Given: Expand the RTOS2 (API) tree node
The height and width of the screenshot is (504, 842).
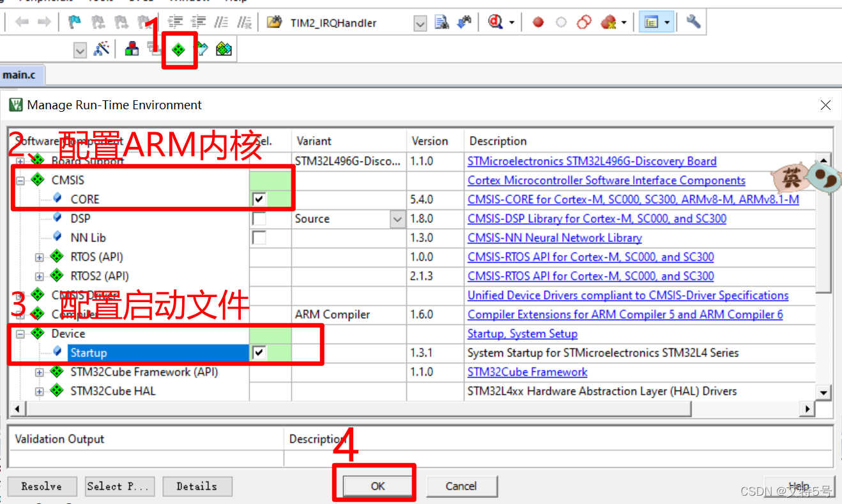Looking at the screenshot, I should pyautogui.click(x=40, y=277).
